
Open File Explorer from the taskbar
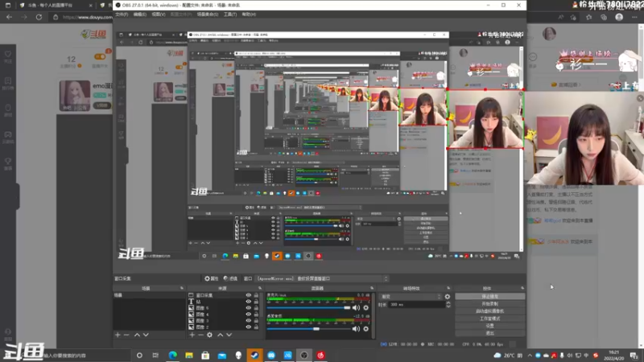tap(189, 355)
